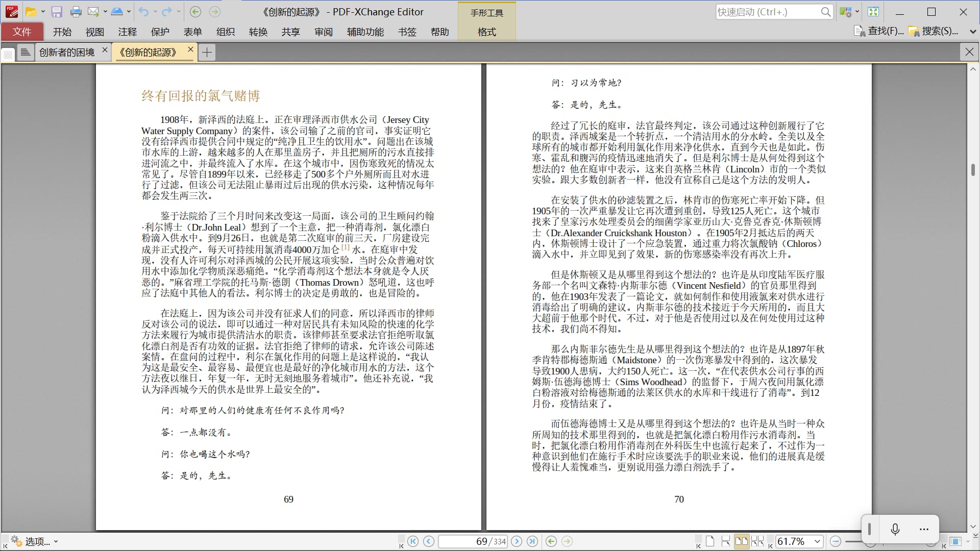Screen dimensions: 980x551
Task: Expand the email send dropdown arrow
Action: [x=105, y=12]
